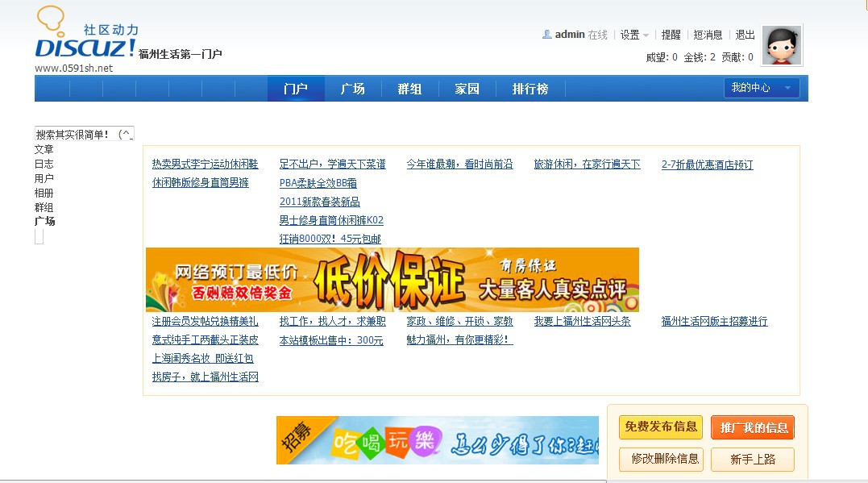Click 退出 to log out
Image resolution: width=868 pixels, height=483 pixels.
click(745, 35)
